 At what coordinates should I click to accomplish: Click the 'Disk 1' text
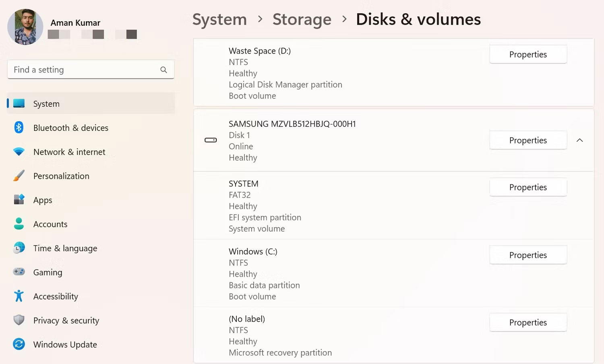239,135
